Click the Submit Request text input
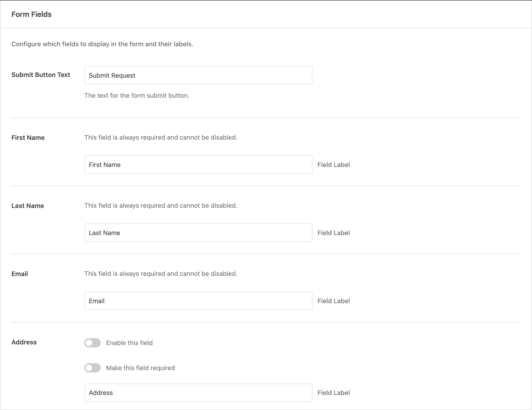 click(x=198, y=75)
